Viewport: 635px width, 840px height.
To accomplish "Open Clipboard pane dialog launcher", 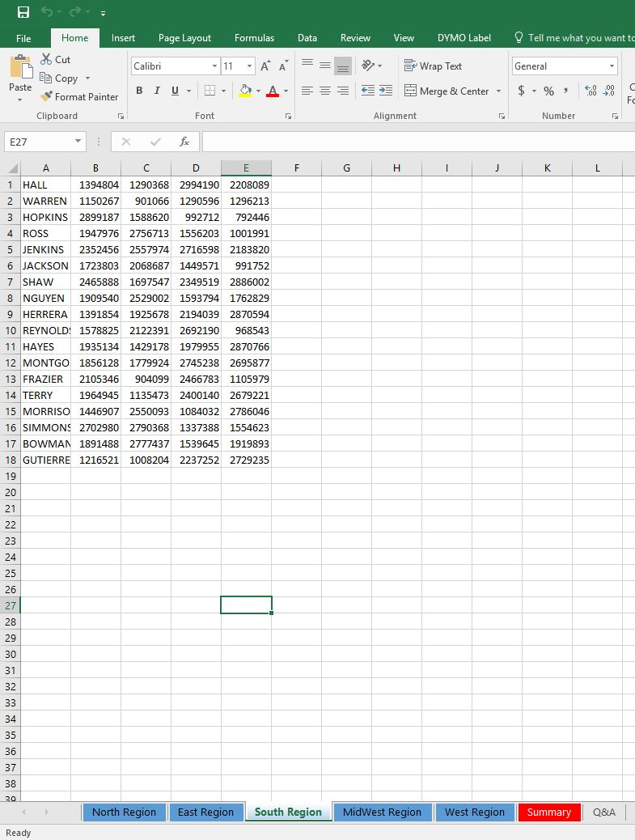I will pyautogui.click(x=121, y=116).
